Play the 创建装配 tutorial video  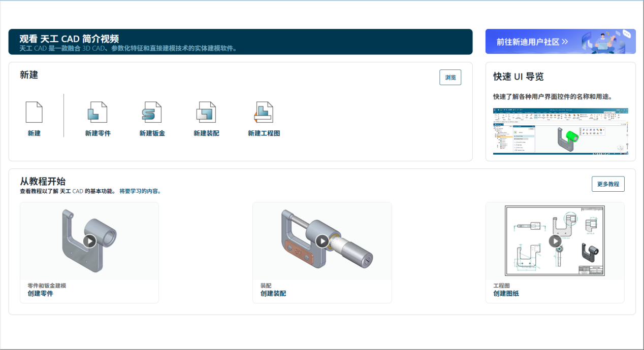pos(322,240)
